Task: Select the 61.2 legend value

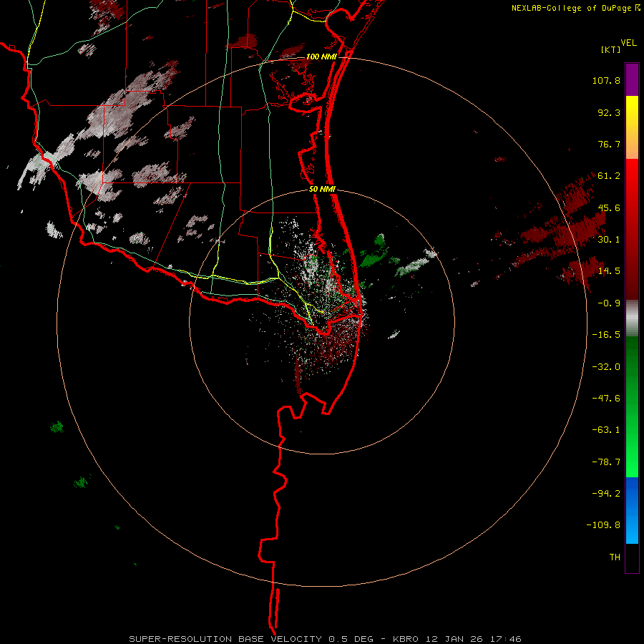Action: [x=609, y=176]
